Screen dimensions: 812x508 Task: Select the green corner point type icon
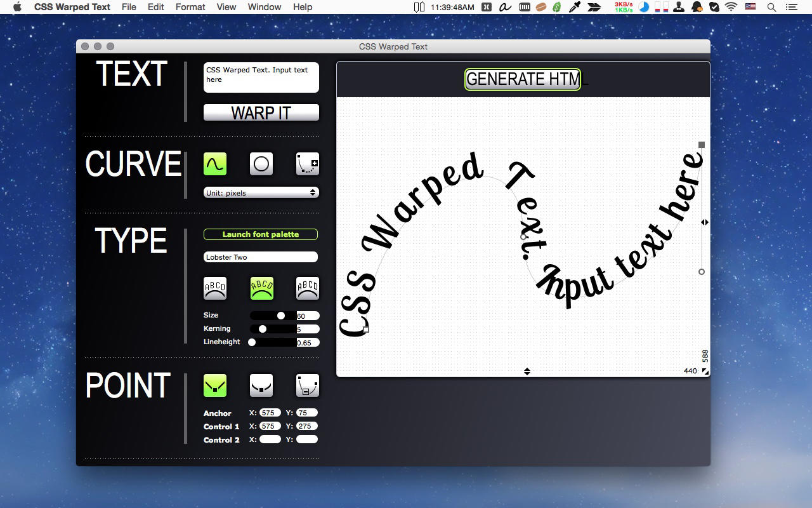click(215, 385)
